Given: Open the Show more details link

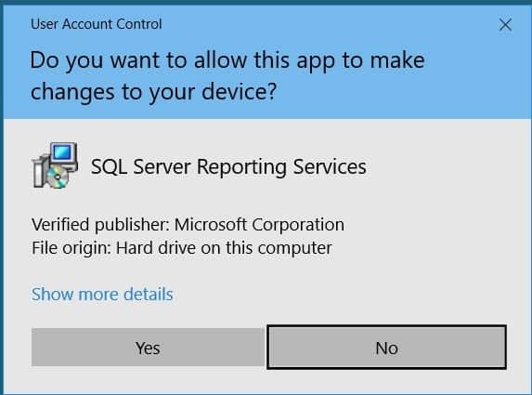Looking at the screenshot, I should tap(102, 294).
